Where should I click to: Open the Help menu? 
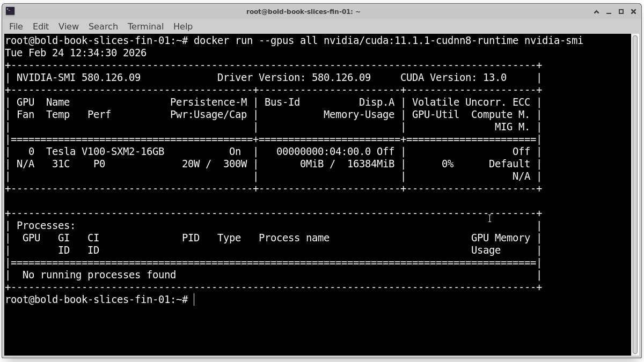click(182, 26)
